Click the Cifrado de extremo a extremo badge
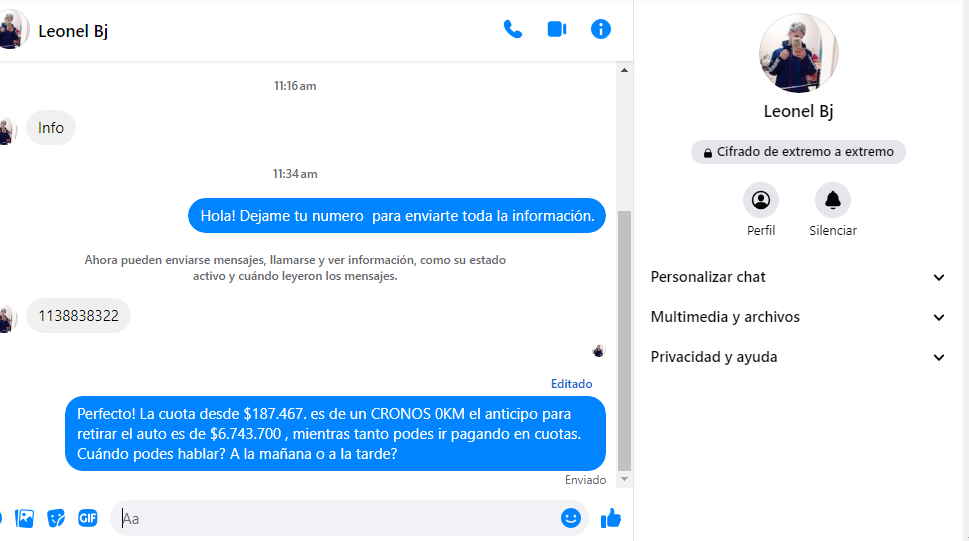This screenshot has height=541, width=969. [x=798, y=152]
